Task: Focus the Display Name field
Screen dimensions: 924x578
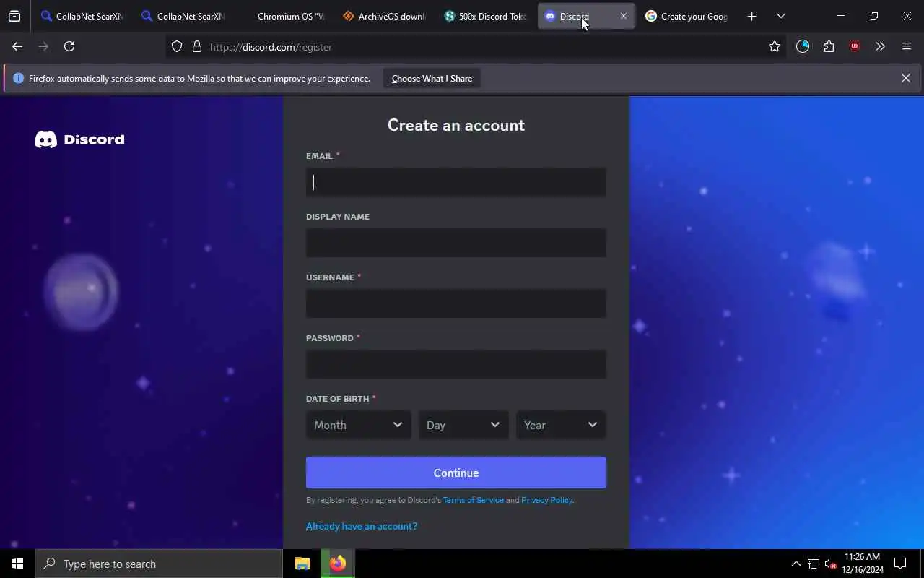Action: [456, 243]
